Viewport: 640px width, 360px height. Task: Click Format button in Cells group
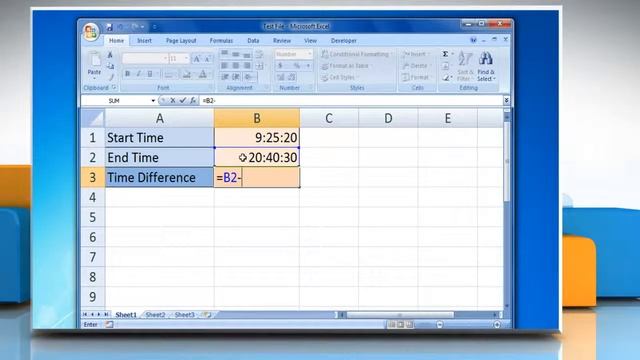point(416,77)
